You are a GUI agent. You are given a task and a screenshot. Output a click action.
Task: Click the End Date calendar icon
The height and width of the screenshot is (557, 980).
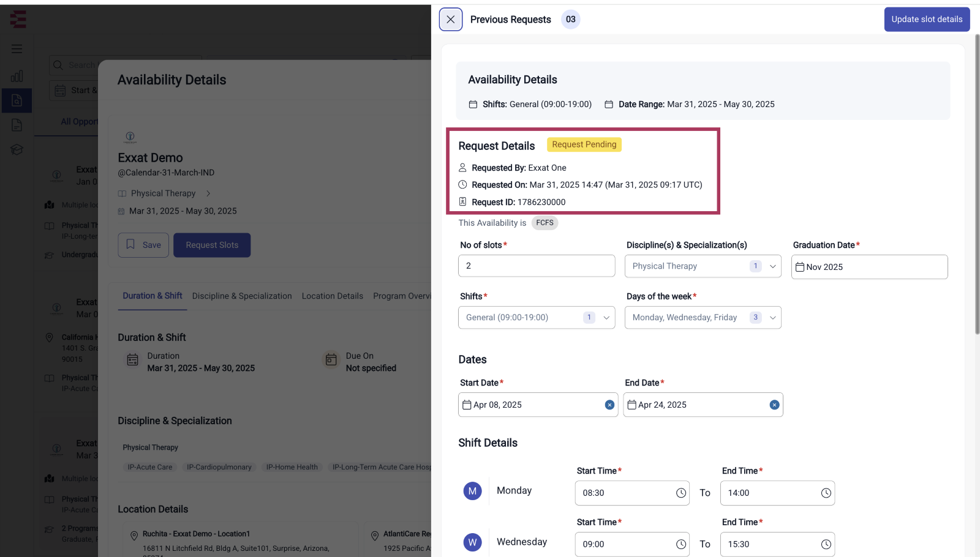click(632, 405)
